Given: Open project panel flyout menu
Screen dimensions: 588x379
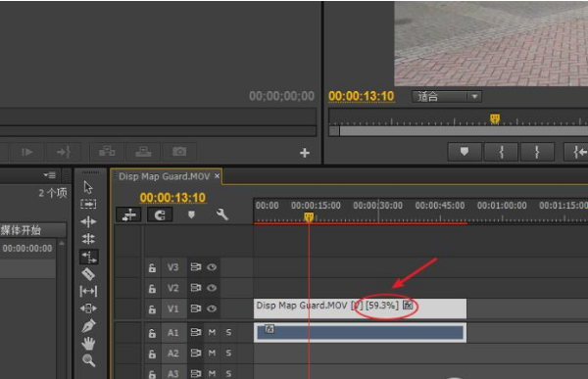Looking at the screenshot, I should point(49,175).
